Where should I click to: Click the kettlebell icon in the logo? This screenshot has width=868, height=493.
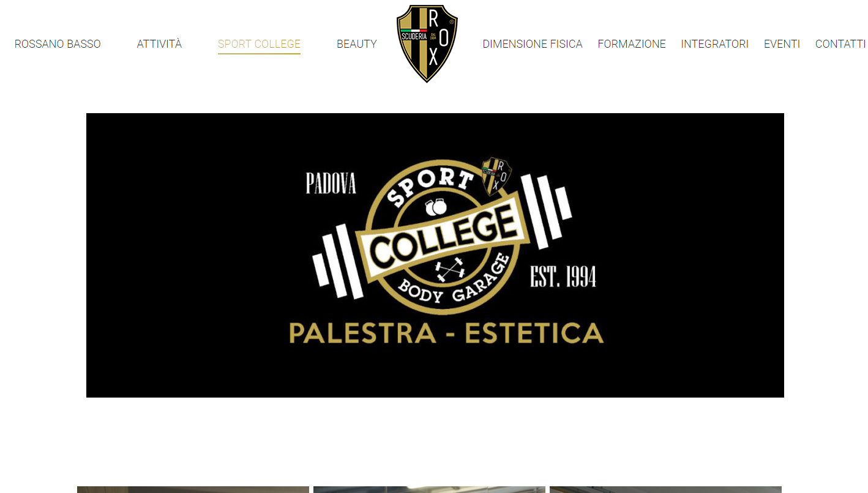click(x=436, y=208)
